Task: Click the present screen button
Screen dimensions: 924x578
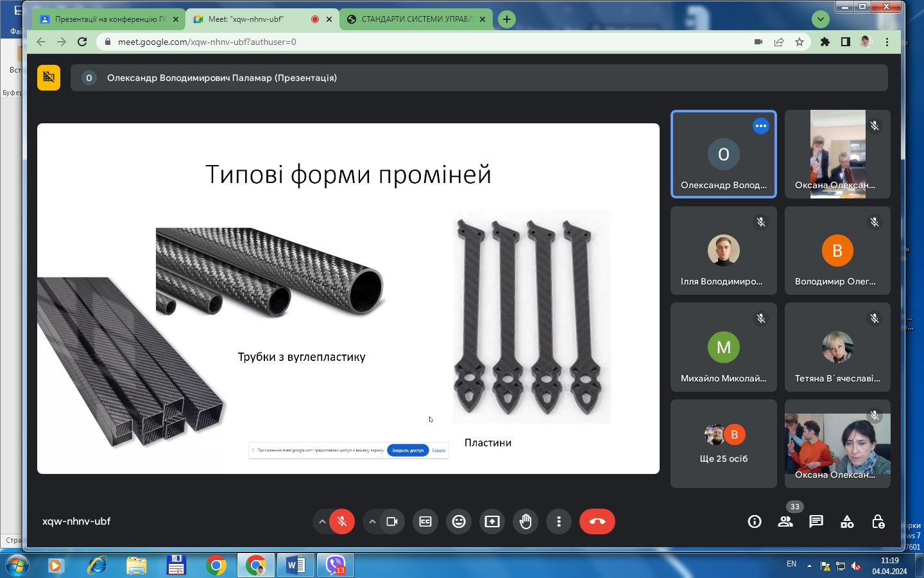Action: point(492,521)
